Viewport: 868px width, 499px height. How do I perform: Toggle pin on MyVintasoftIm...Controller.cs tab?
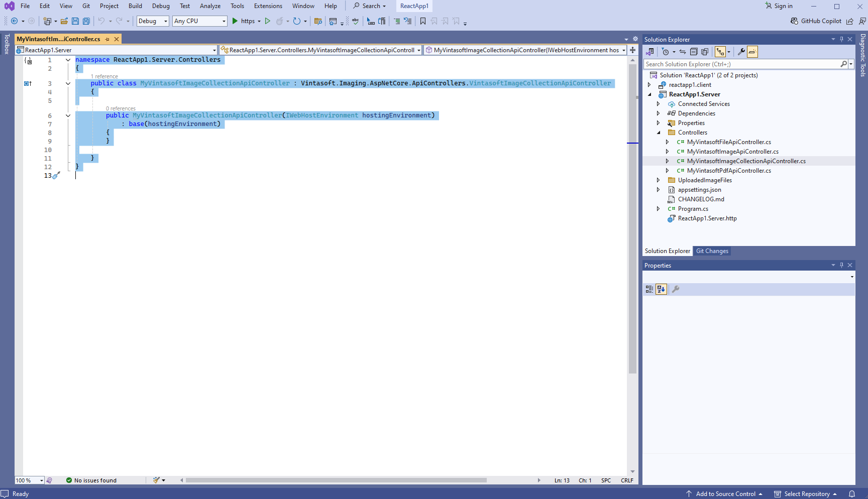pyautogui.click(x=107, y=39)
